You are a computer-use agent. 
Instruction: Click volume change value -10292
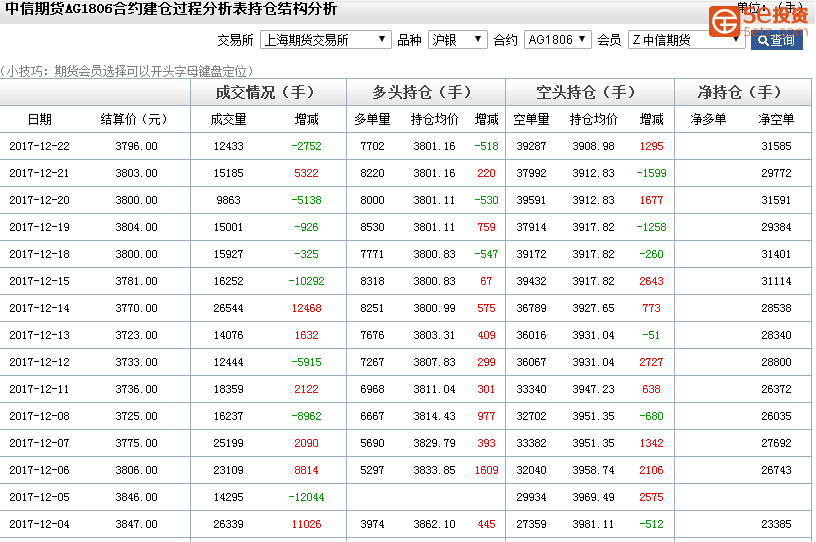coord(306,281)
